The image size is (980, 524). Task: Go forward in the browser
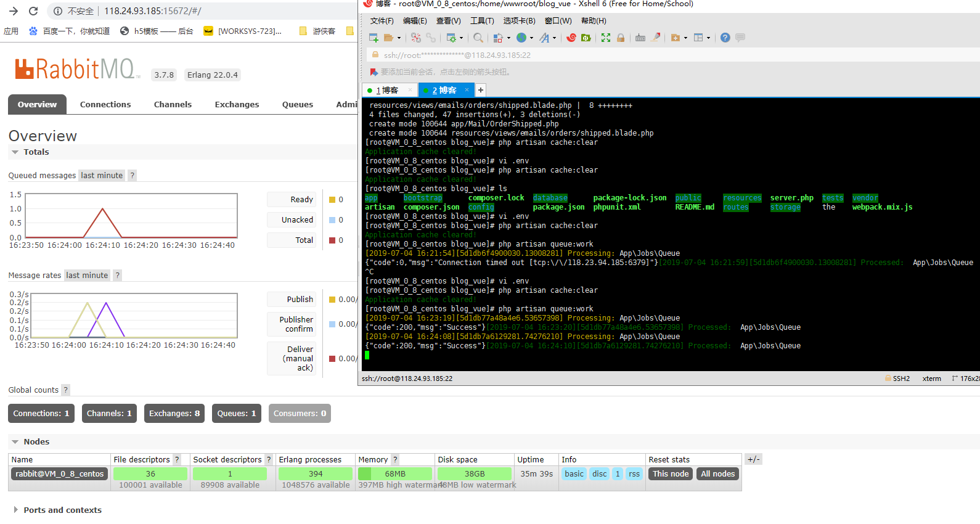[14, 11]
